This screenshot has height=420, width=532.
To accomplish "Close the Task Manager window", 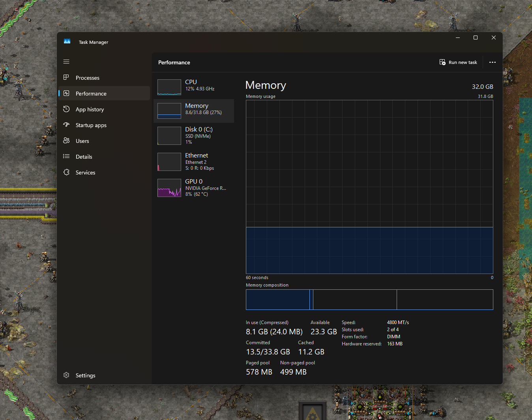I will pyautogui.click(x=493, y=37).
